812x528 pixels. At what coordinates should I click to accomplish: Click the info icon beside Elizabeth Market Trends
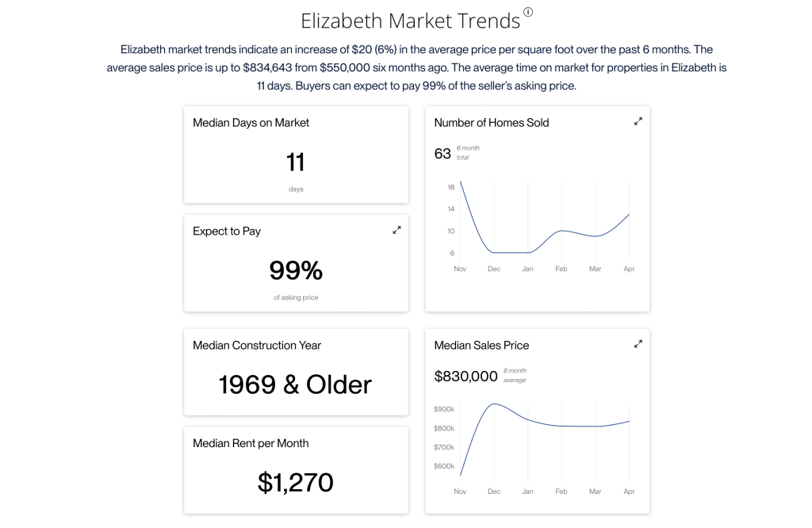[x=527, y=12]
